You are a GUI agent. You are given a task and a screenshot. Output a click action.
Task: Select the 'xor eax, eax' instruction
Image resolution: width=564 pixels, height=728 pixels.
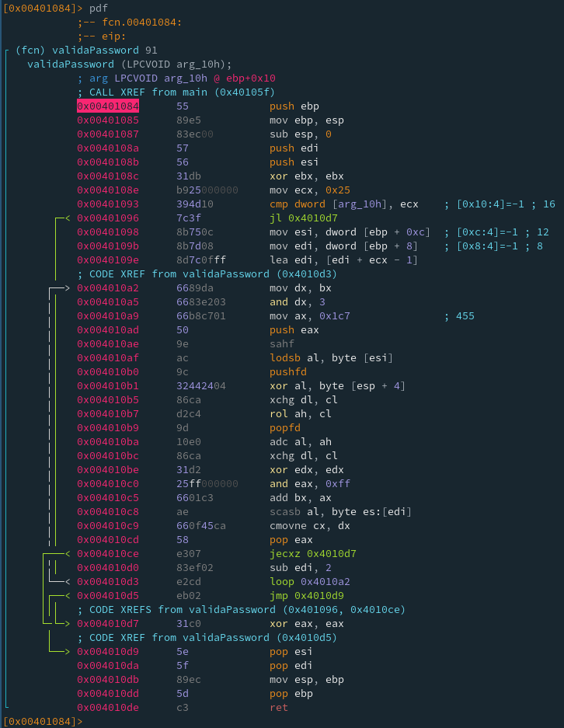coord(306,624)
